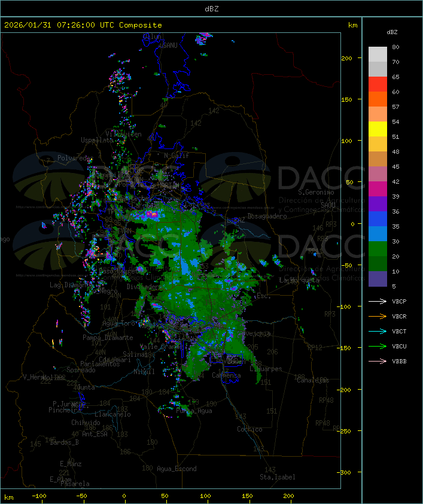The height and width of the screenshot is (504, 423).
Task: Click the -100 km mark on horizontal axis
Action: tap(39, 496)
